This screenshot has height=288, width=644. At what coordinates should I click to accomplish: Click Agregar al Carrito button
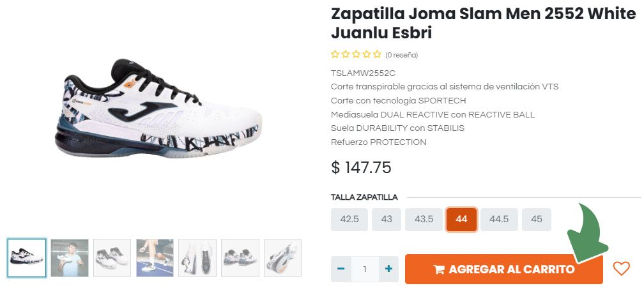coord(504,269)
